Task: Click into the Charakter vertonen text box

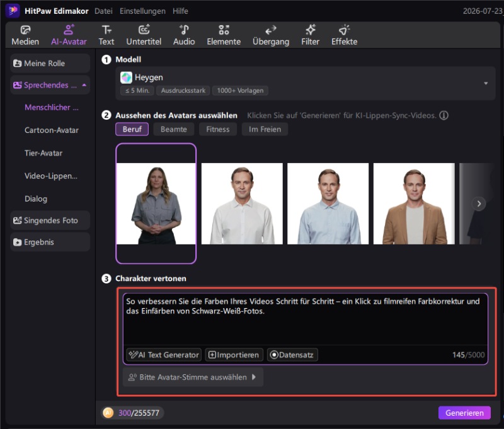Action: (x=306, y=318)
